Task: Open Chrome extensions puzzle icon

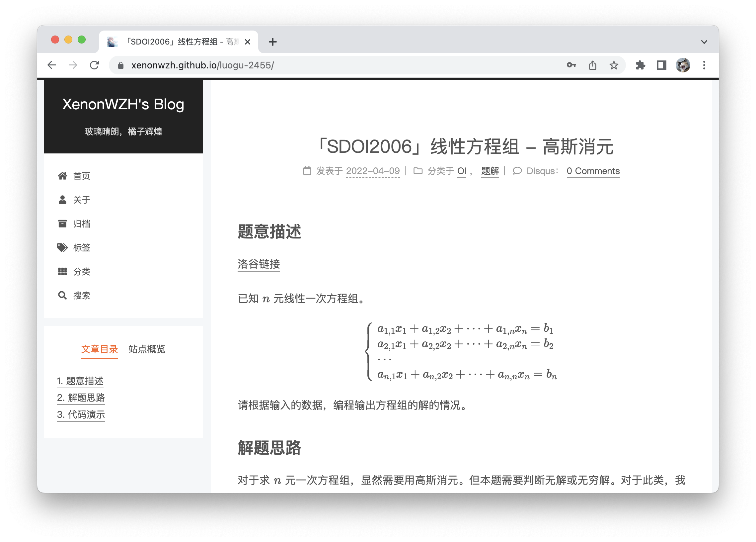Action: point(641,65)
